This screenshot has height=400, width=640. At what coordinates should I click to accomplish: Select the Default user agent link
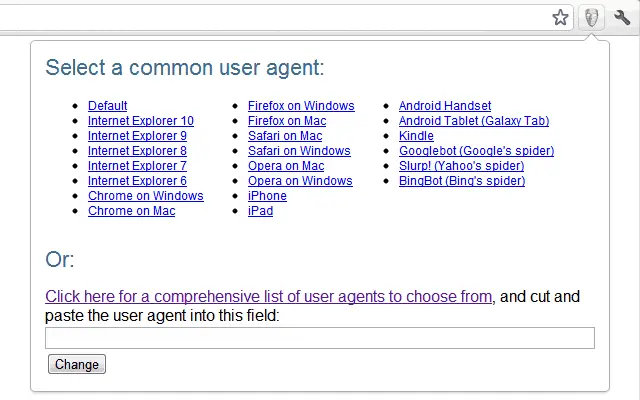(108, 106)
